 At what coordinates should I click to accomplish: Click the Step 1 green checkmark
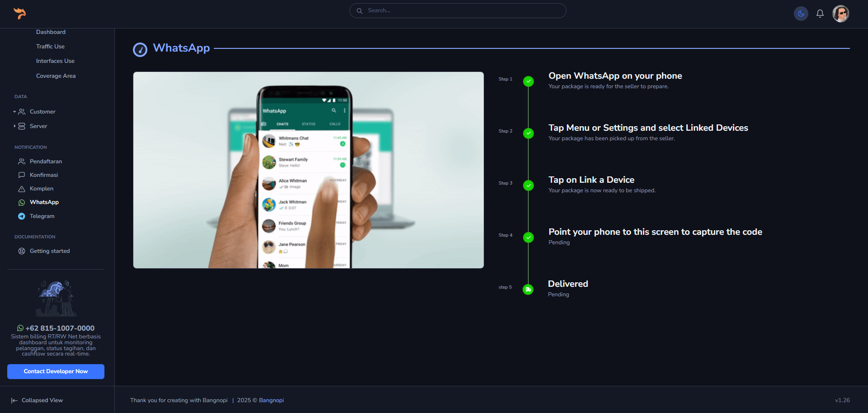point(528,81)
